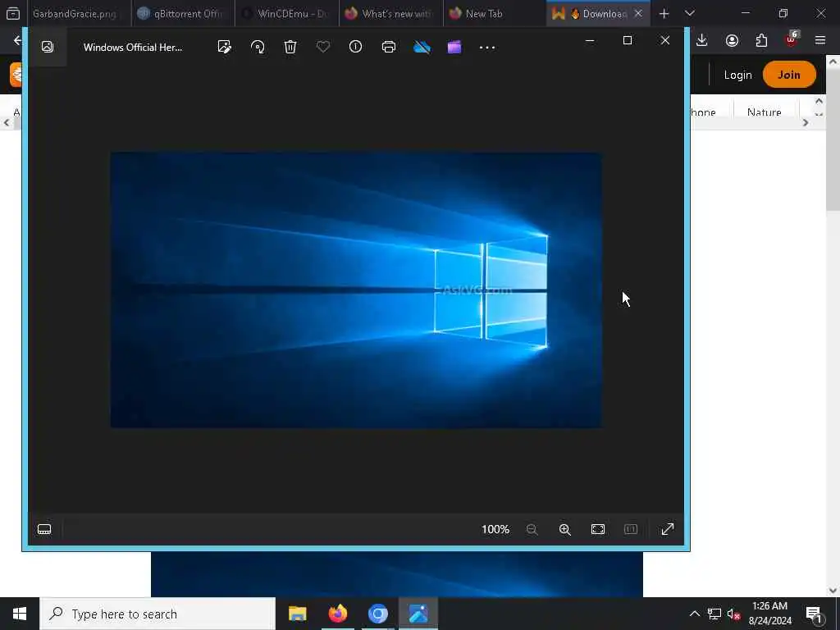Click the taskbar search box
Image resolution: width=840 pixels, height=630 pixels.
[157, 614]
